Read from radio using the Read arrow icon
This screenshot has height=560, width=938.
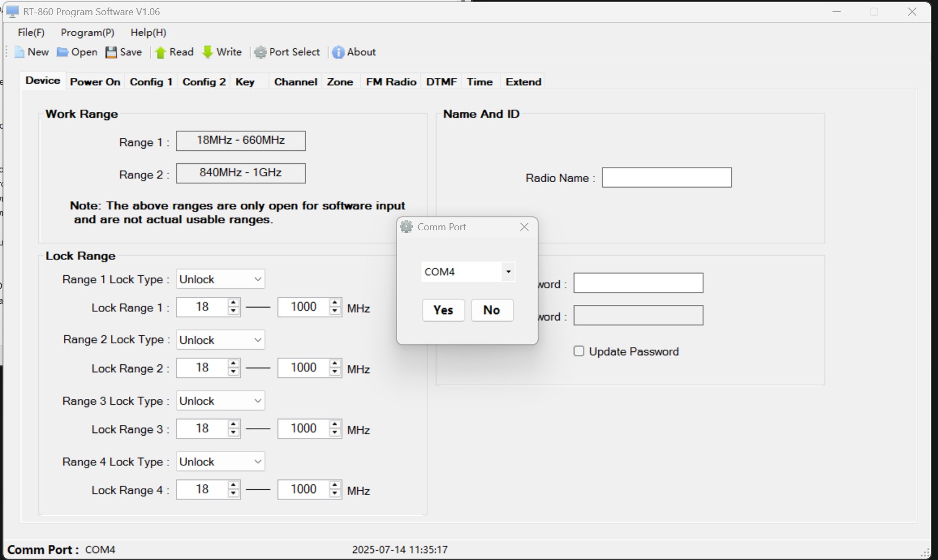(161, 52)
